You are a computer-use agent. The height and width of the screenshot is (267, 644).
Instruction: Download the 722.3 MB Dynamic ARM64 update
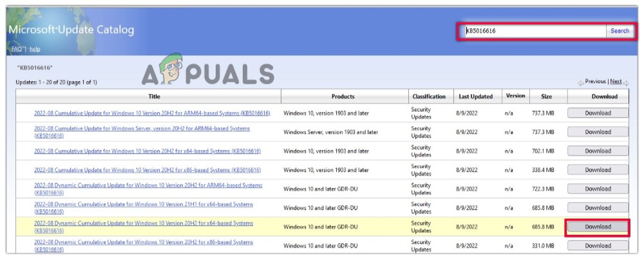(598, 189)
